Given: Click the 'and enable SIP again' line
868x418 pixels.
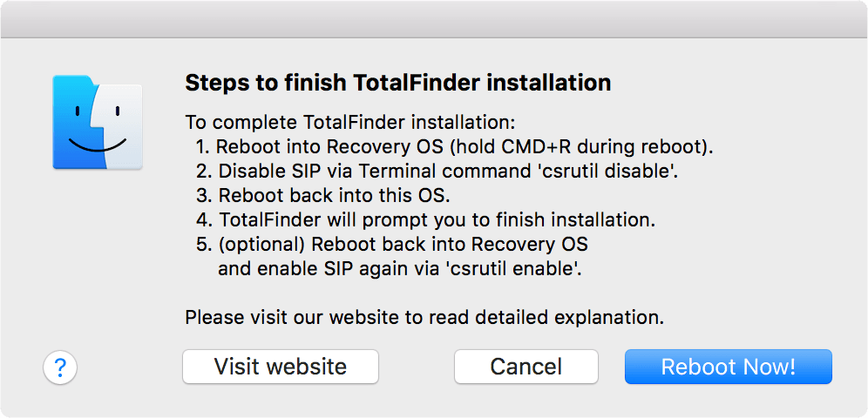Looking at the screenshot, I should coord(399,269).
